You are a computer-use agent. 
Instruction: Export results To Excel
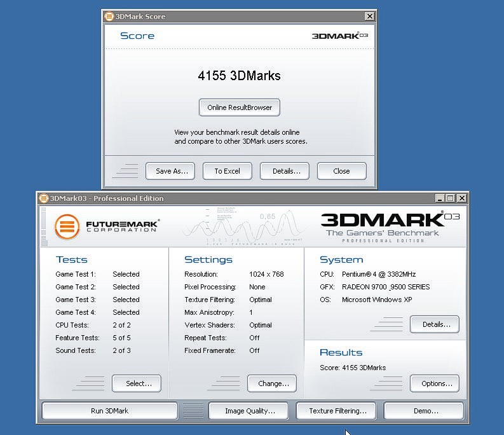tap(228, 171)
